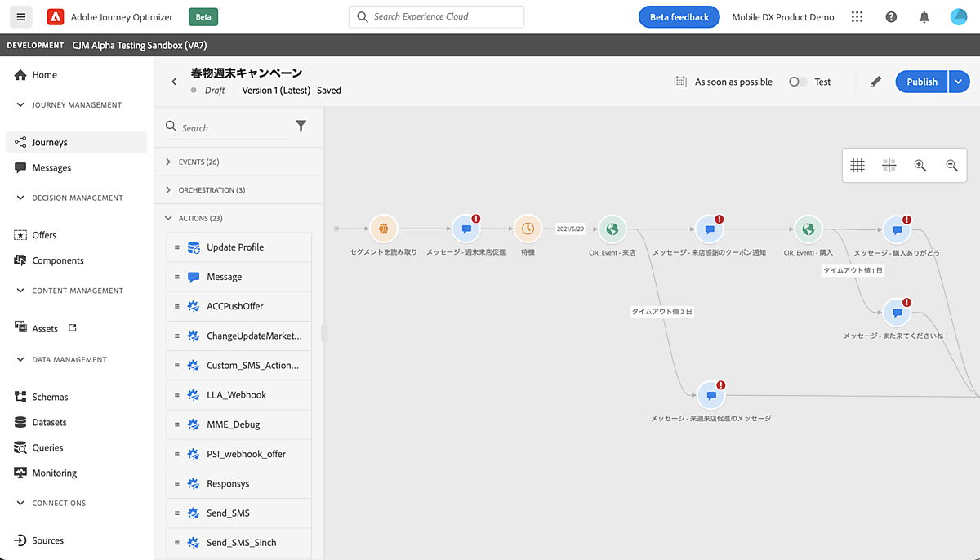Viewport: 980px width, 560px height.
Task: Open the Publish dropdown arrow
Action: 959,82
